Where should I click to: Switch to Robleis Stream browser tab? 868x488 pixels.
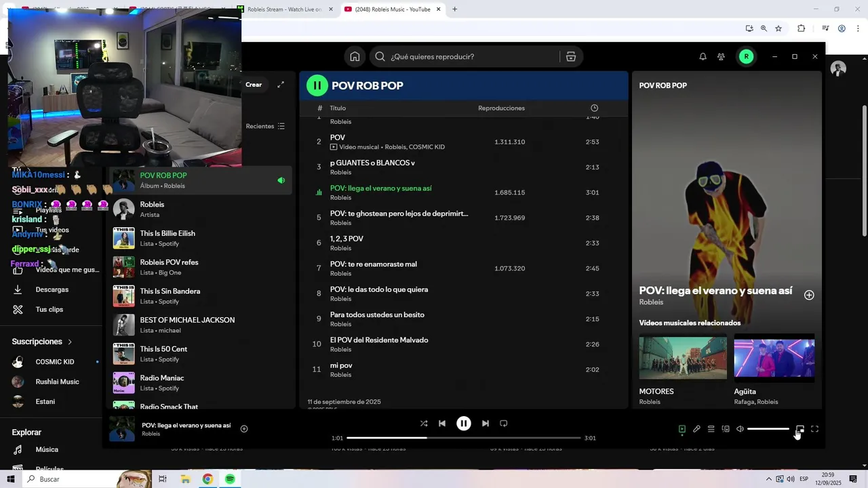click(285, 9)
